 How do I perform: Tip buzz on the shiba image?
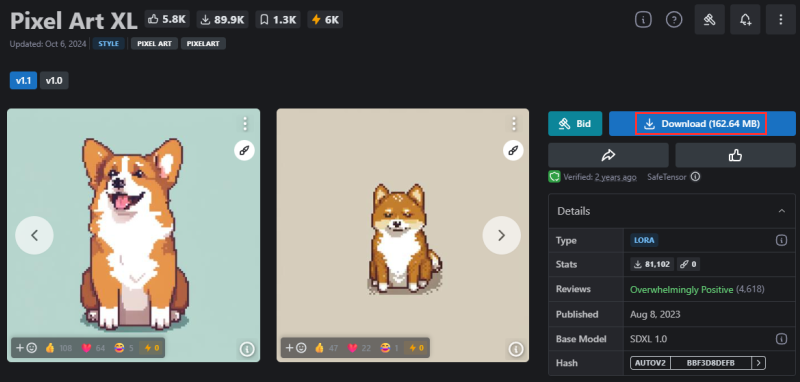pos(417,348)
